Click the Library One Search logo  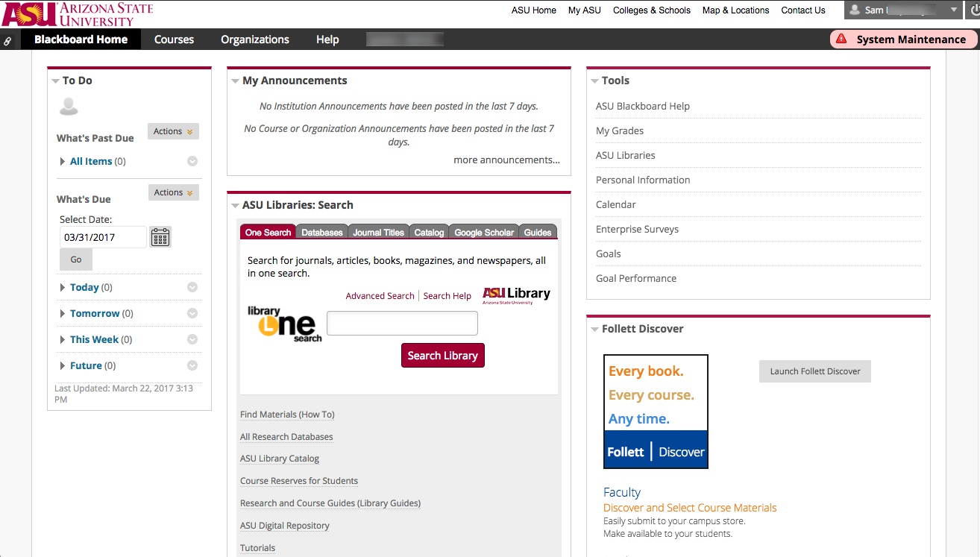pyautogui.click(x=285, y=324)
